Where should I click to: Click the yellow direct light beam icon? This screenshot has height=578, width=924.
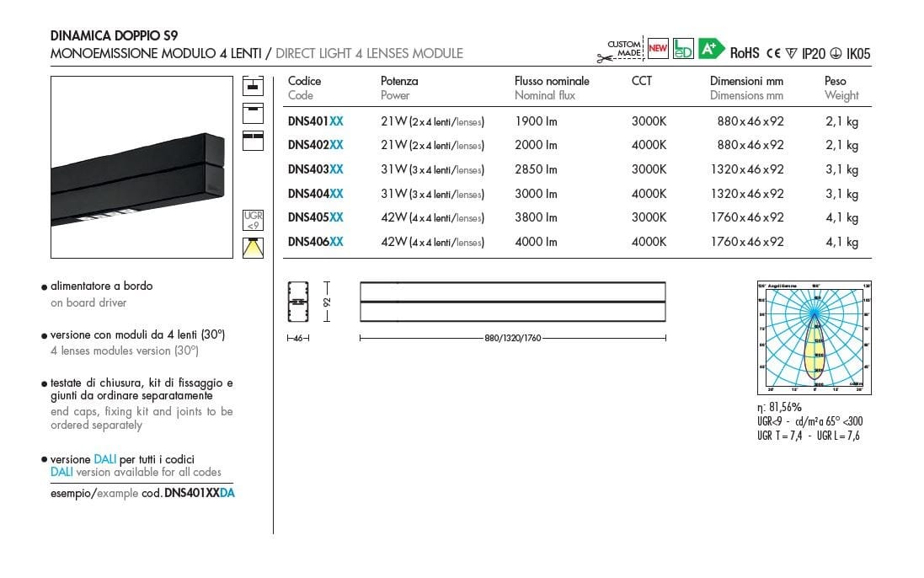click(253, 248)
